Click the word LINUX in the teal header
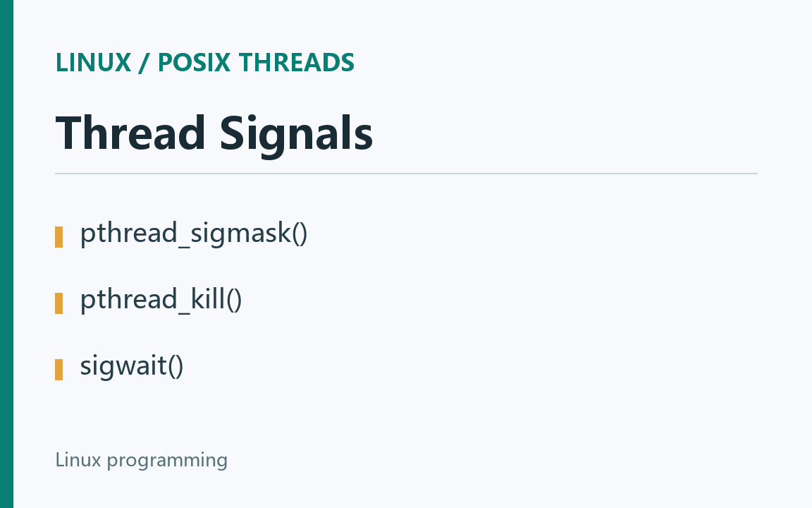Viewport: 812px width, 508px height. click(x=93, y=63)
